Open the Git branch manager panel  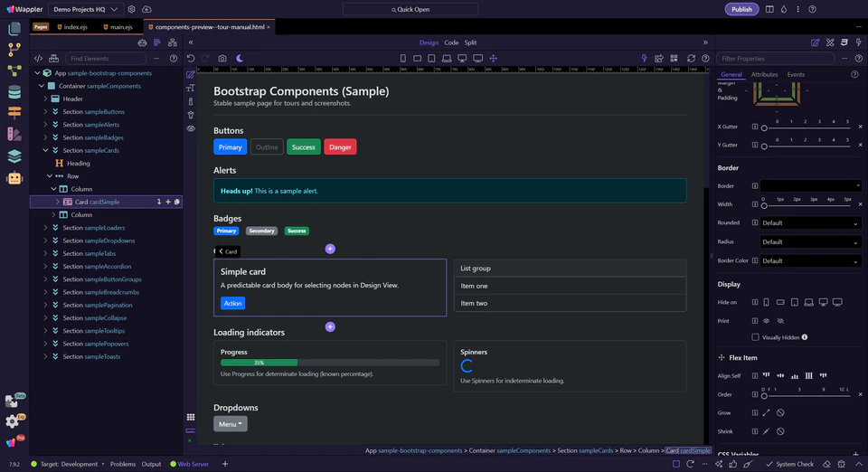click(14, 50)
